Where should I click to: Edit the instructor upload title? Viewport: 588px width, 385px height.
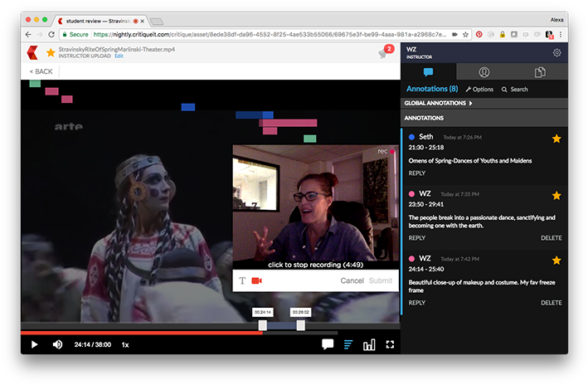point(119,56)
